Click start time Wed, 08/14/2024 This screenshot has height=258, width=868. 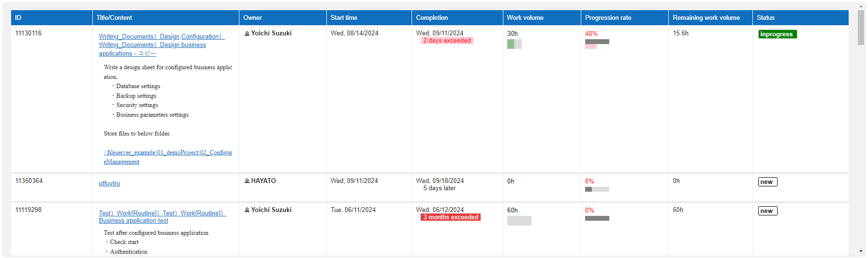(x=354, y=33)
